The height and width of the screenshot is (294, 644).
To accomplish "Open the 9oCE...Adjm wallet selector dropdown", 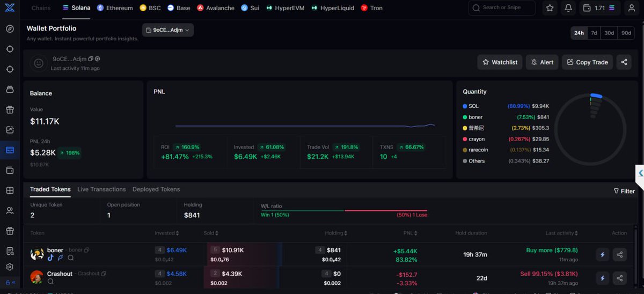I will [168, 30].
